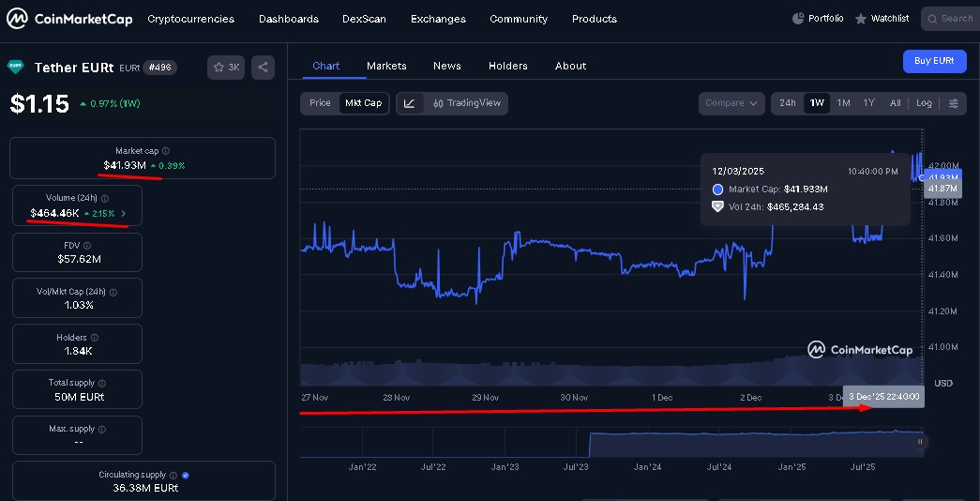Click the $57.62M FDV value
The height and width of the screenshot is (501, 980).
(79, 258)
